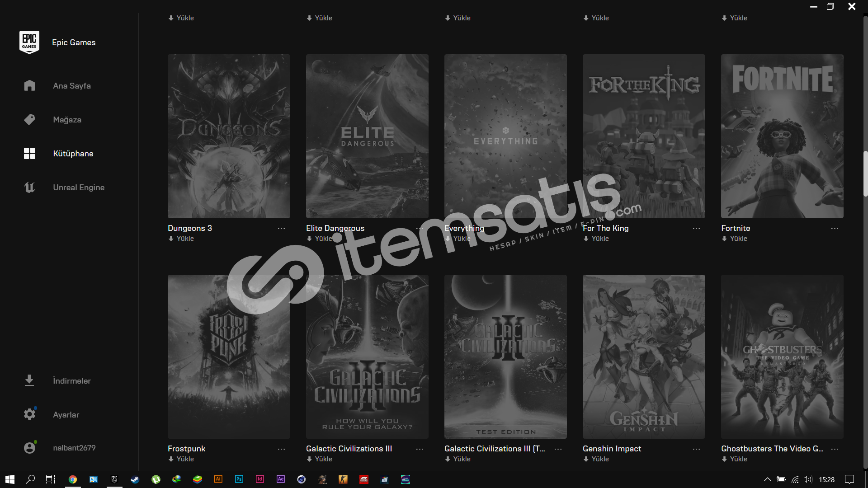Image resolution: width=868 pixels, height=488 pixels.
Task: Open Adobe InDesign from taskbar
Action: point(260,479)
